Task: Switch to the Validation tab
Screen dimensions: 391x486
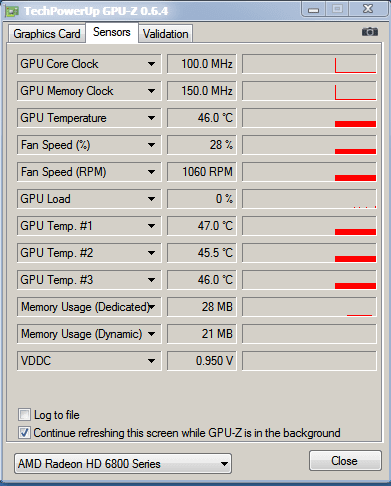Action: coord(166,34)
